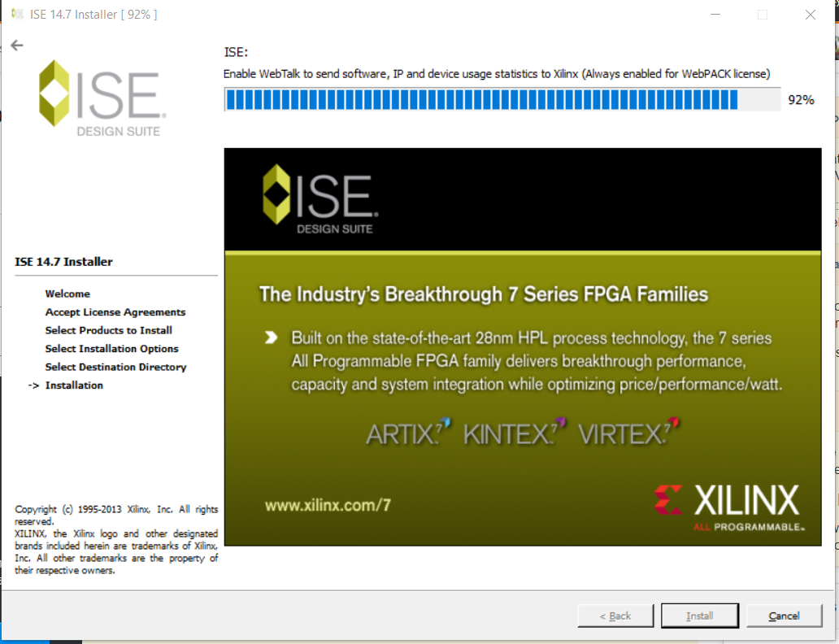Cancel the installation
The image size is (839, 644).
[x=784, y=616]
